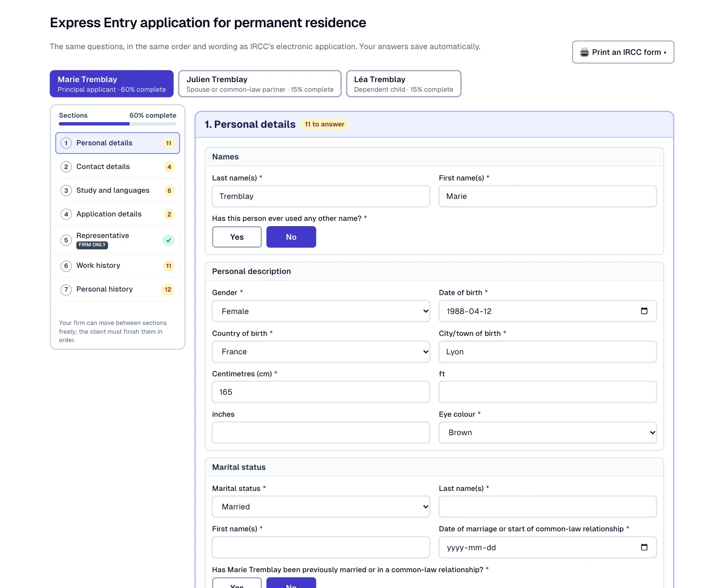
Task: Go to the Application details section
Action: (x=118, y=214)
